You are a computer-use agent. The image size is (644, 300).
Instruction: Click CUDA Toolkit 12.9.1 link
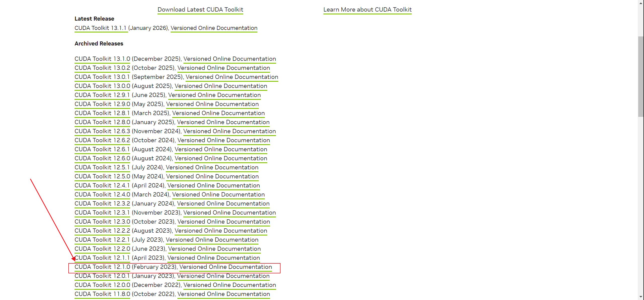click(102, 95)
